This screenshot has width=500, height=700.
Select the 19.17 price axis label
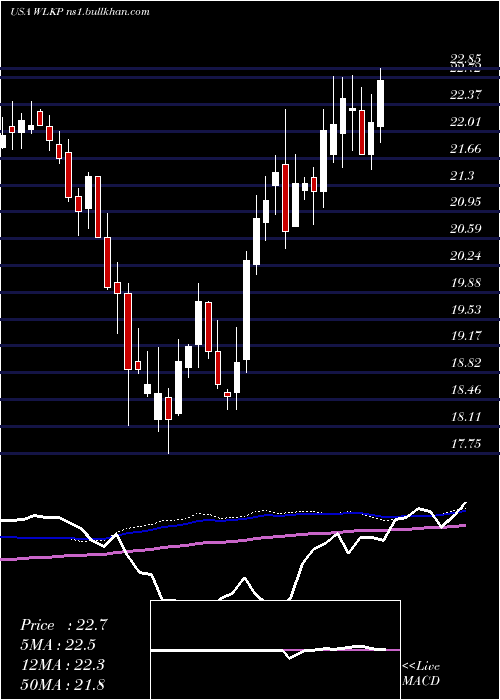click(x=466, y=336)
